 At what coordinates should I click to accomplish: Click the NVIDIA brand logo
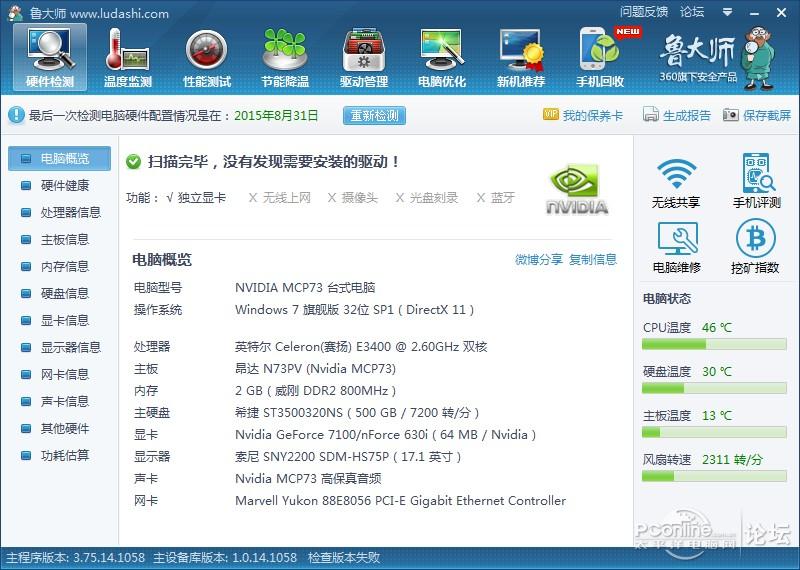tap(577, 190)
